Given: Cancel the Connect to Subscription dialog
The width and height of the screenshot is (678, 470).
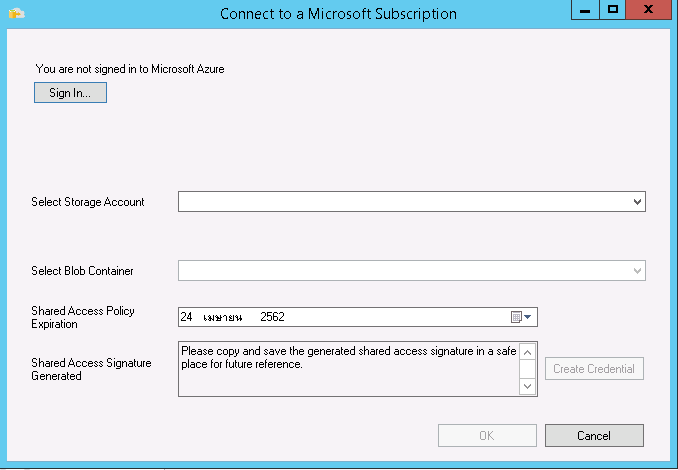Looking at the screenshot, I should [x=594, y=436].
